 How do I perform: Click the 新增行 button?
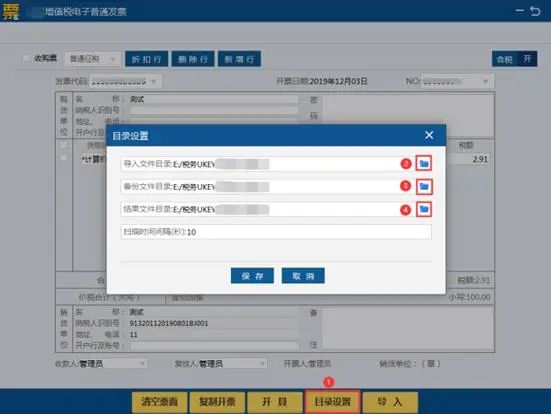(239, 59)
